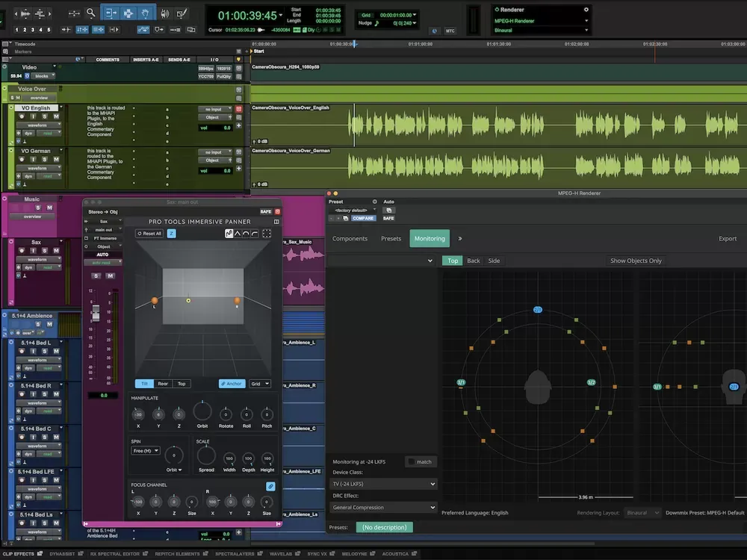Click Layered Editing icon in toolbar
This screenshot has height=560, width=747.
(x=191, y=30)
